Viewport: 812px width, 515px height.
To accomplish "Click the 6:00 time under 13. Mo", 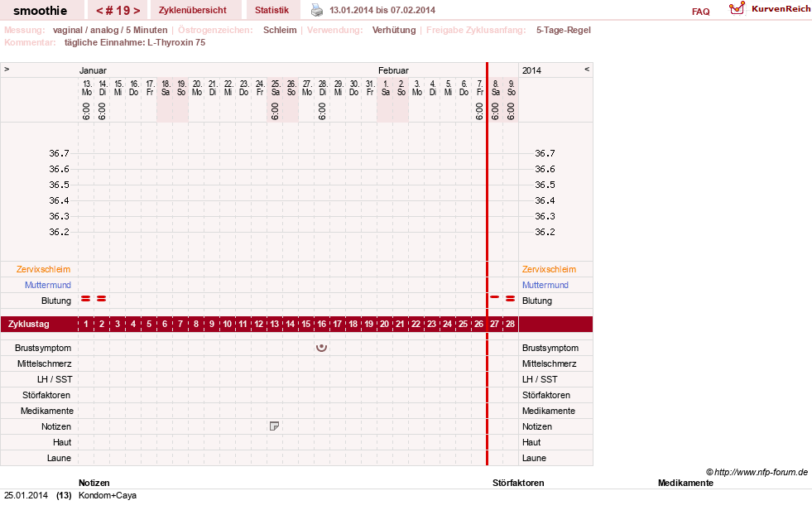I will click(86, 111).
